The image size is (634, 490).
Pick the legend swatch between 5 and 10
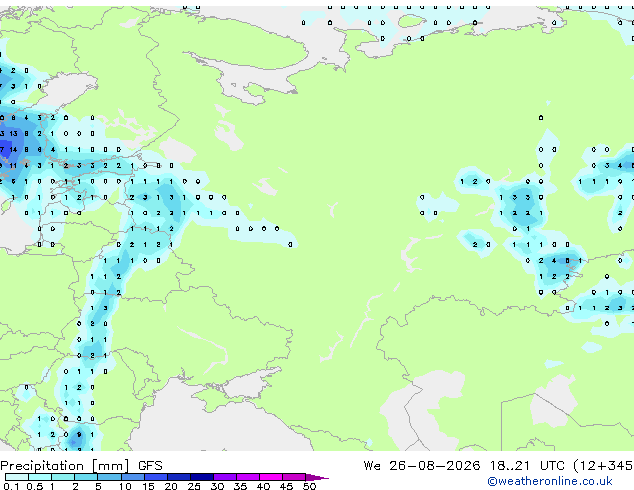pos(110,477)
